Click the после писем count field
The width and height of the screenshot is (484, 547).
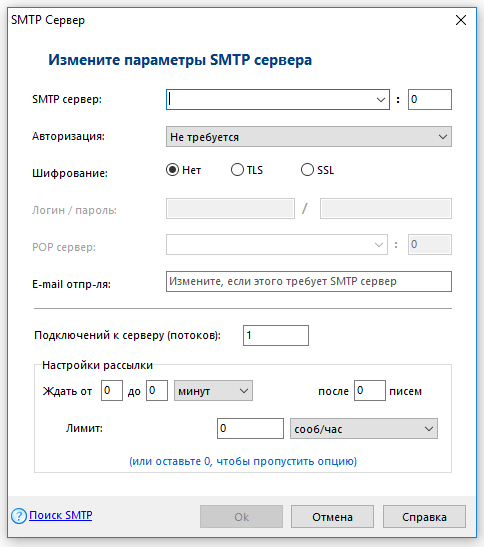pos(370,391)
